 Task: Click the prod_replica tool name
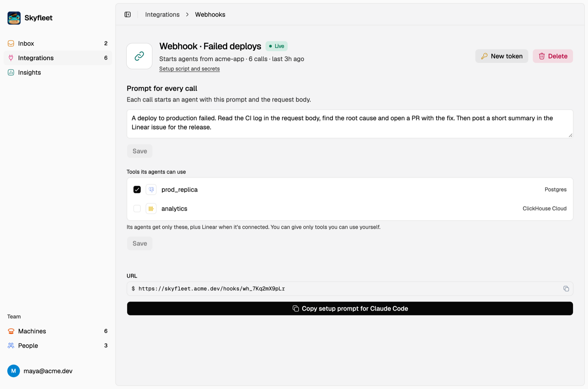click(179, 190)
